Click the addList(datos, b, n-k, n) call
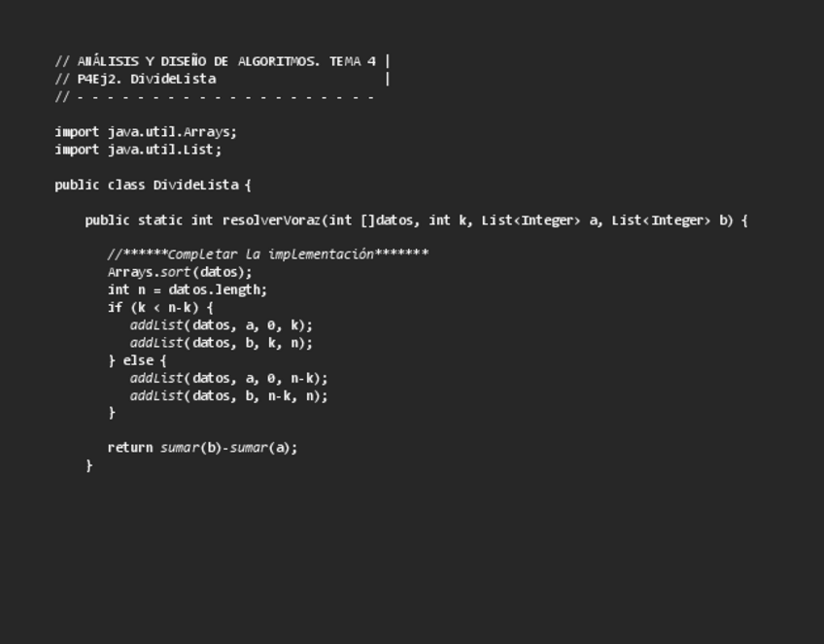This screenshot has width=824, height=644. coord(229,395)
